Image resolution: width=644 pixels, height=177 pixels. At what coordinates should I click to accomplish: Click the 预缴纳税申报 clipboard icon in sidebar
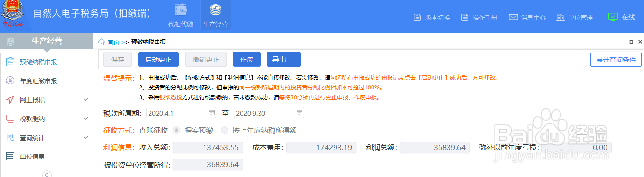10,62
